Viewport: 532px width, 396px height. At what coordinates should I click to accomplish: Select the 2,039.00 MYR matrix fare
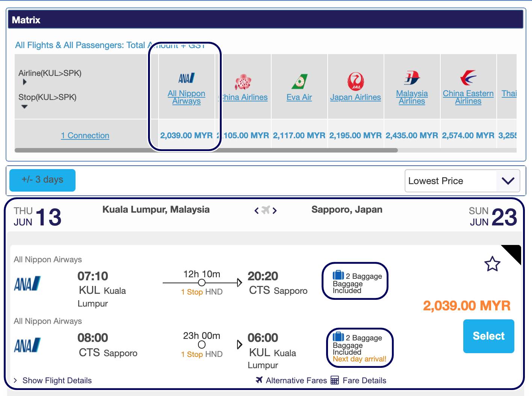pos(186,135)
